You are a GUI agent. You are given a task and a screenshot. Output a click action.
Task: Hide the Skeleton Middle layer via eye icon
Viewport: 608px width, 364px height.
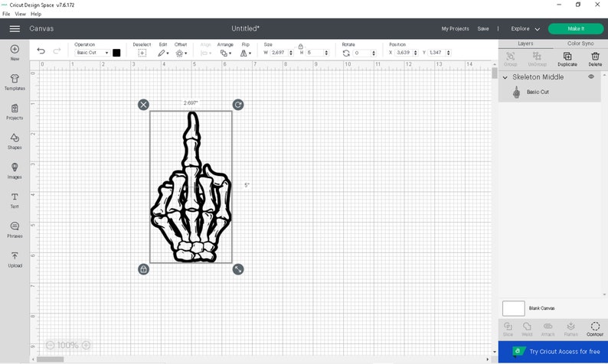pyautogui.click(x=591, y=77)
